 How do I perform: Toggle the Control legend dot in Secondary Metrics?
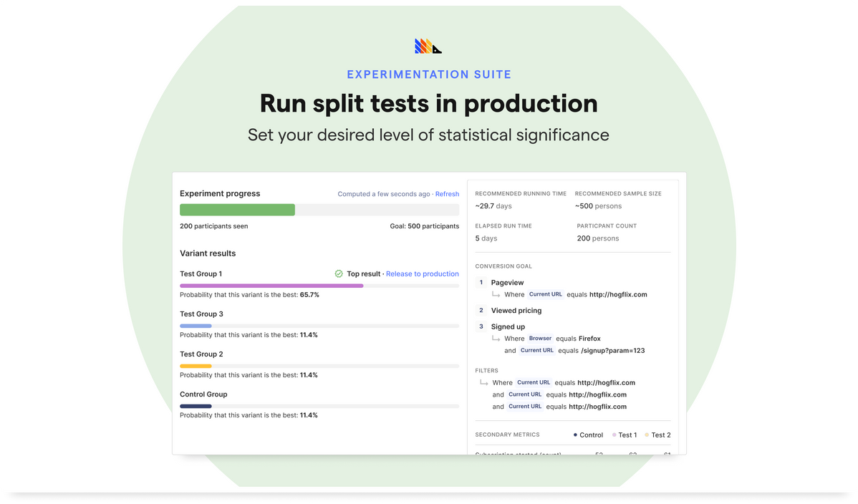(575, 435)
